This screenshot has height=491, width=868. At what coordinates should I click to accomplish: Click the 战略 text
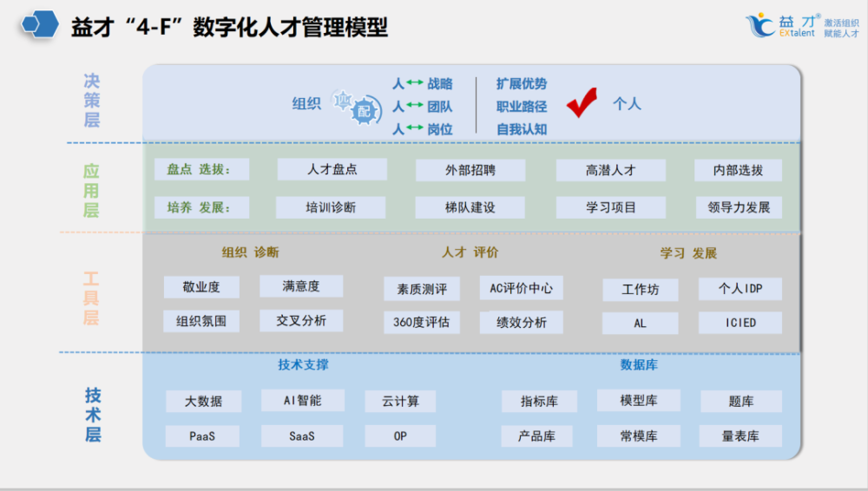point(440,83)
